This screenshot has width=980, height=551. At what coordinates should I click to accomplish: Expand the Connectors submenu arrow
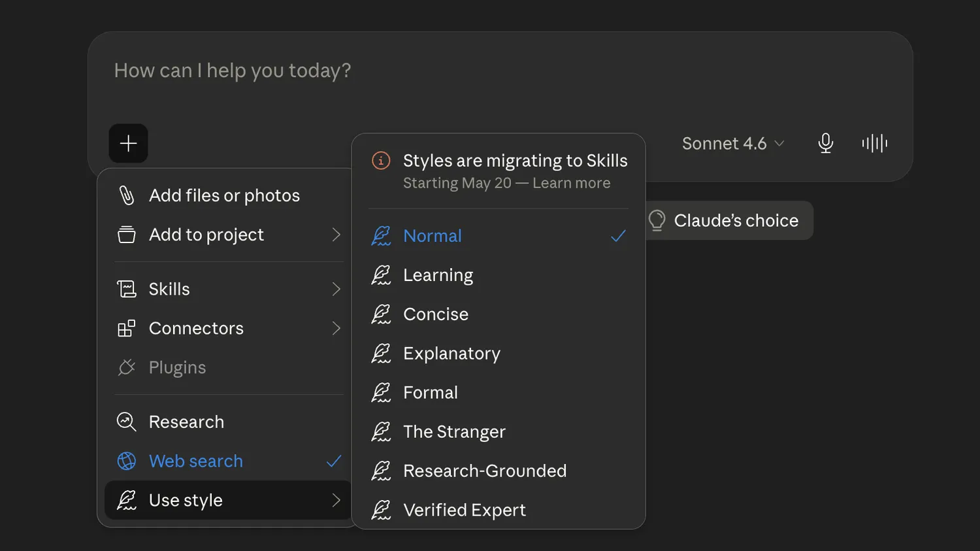(x=336, y=328)
